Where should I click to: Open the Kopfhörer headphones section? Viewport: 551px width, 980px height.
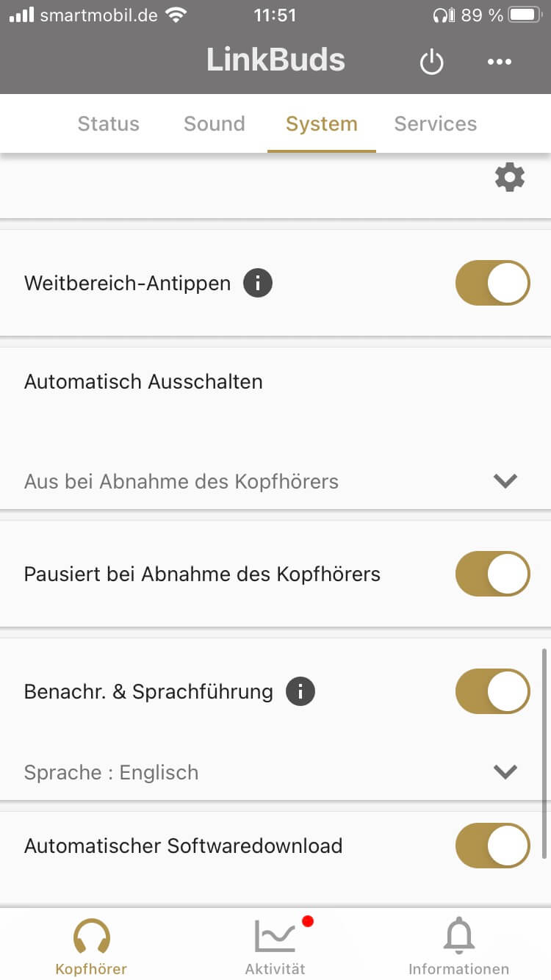(91, 947)
